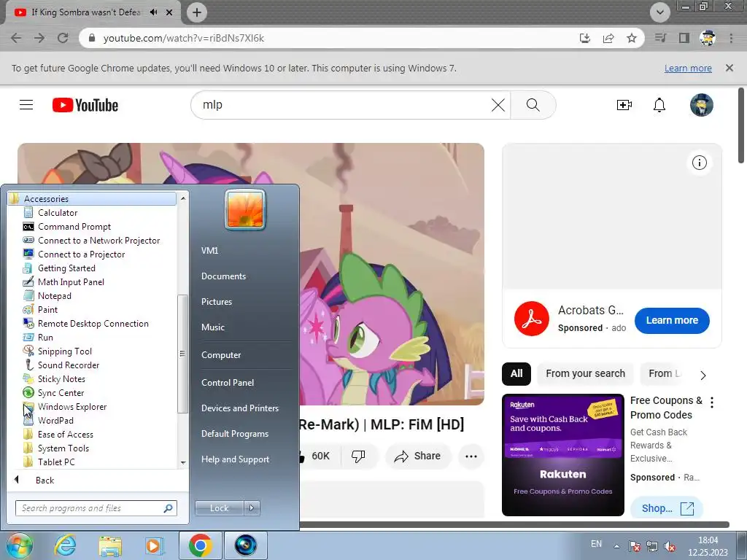Open Notepad
The width and height of the screenshot is (747, 560).
pos(54,296)
